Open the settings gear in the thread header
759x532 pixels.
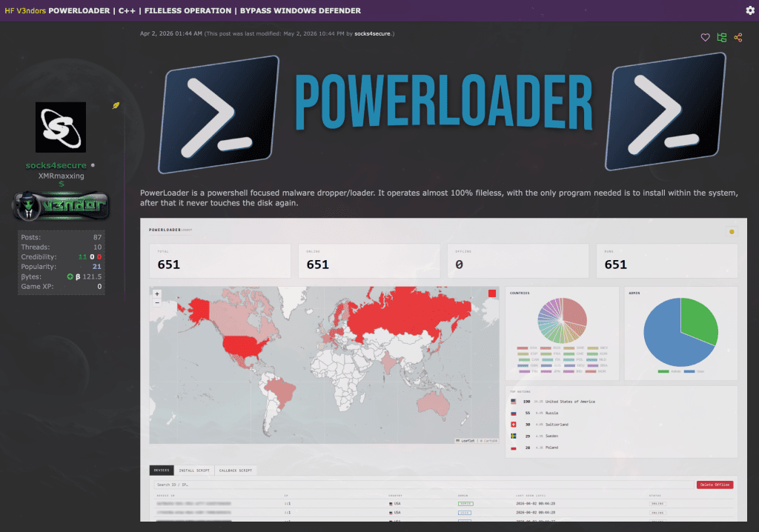[x=750, y=10]
